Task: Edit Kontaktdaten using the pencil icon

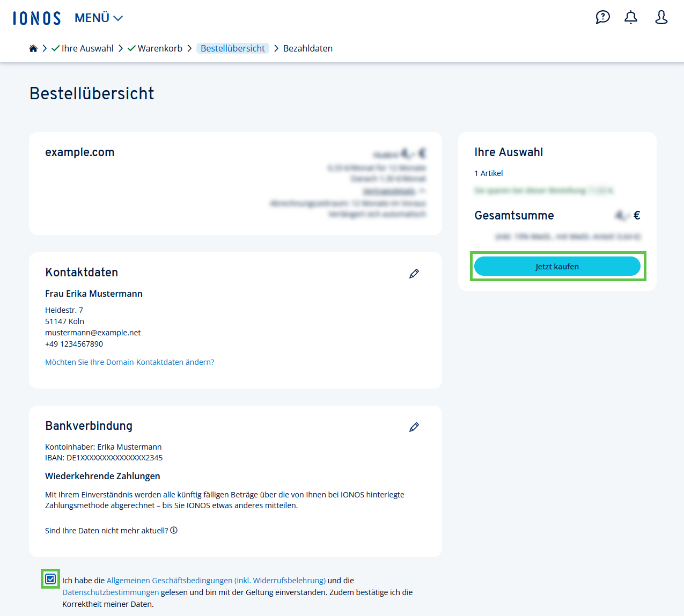Action: tap(414, 274)
